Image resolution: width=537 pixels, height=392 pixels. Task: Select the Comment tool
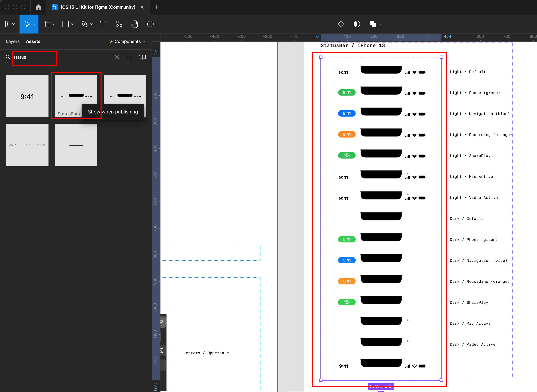pos(150,24)
